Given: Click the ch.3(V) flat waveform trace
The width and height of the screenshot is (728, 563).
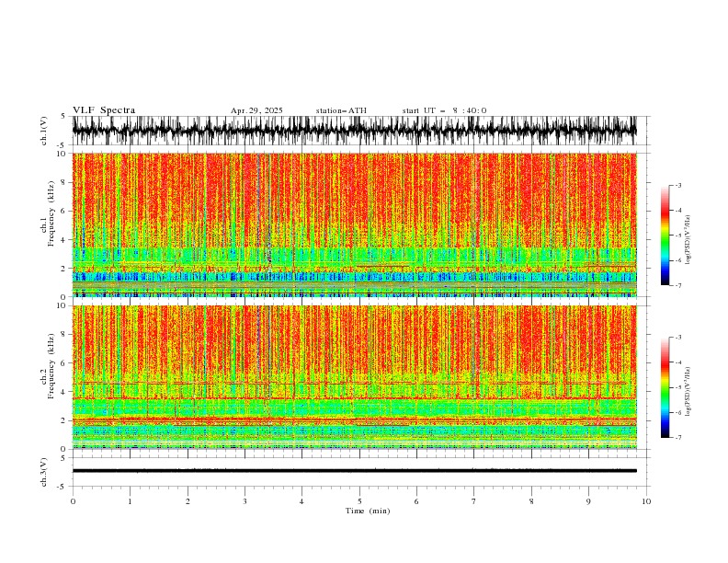Looking at the screenshot, I should pyautogui.click(x=354, y=471).
